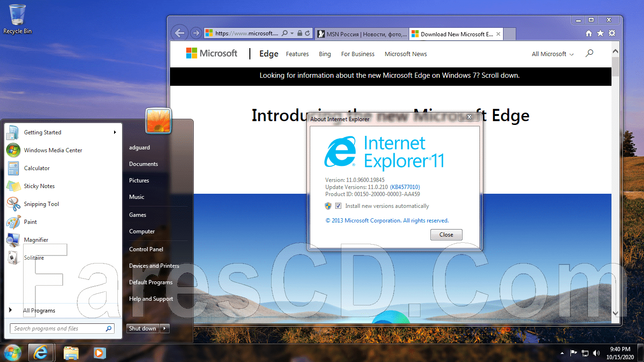Click the Internet Explorer back arrow button
The height and width of the screenshot is (362, 644).
coord(179,33)
